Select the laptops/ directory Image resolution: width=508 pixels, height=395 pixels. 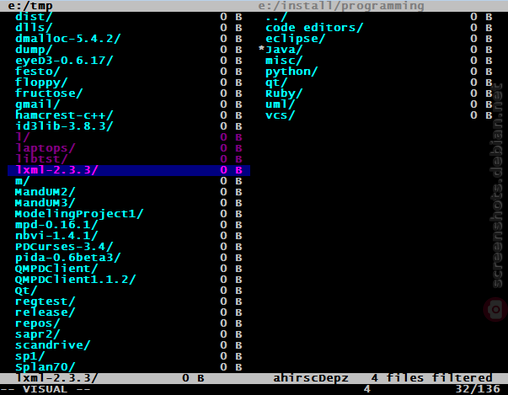tap(45, 148)
